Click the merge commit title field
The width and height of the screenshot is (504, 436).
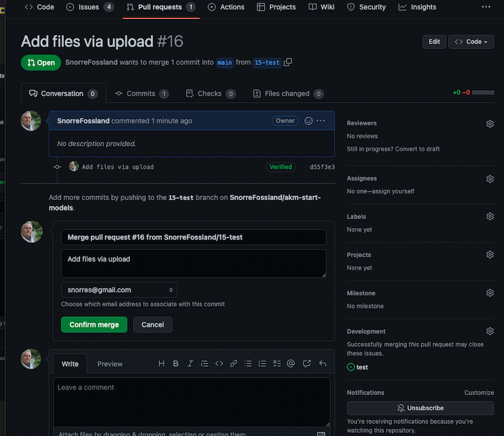point(193,238)
